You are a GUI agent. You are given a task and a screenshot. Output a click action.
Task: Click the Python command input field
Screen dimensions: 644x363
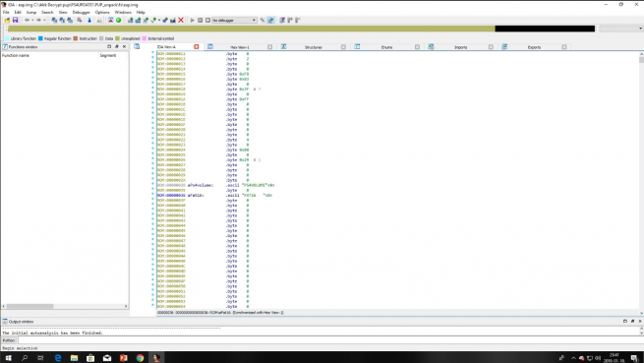(x=329, y=340)
